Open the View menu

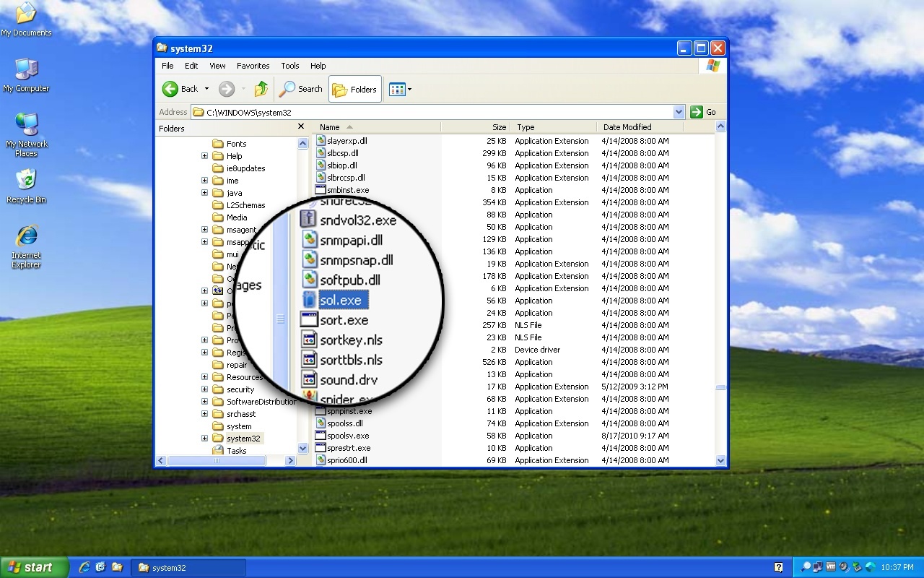pos(217,66)
